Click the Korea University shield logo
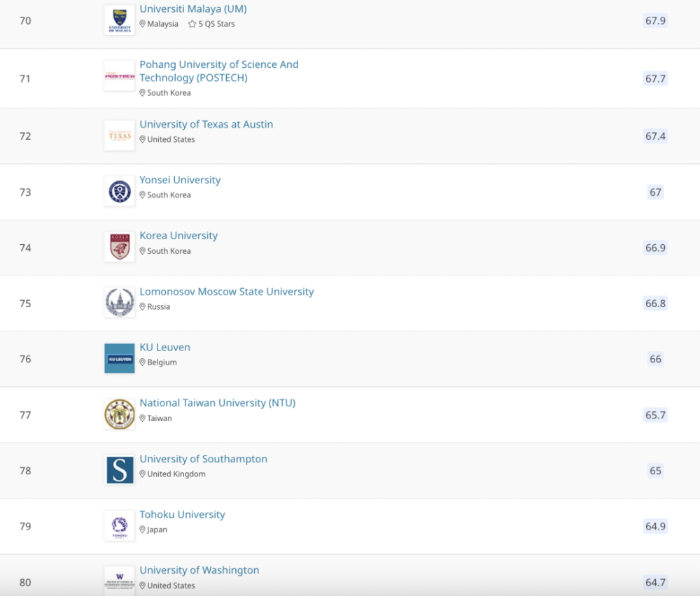The width and height of the screenshot is (700, 596). click(120, 247)
